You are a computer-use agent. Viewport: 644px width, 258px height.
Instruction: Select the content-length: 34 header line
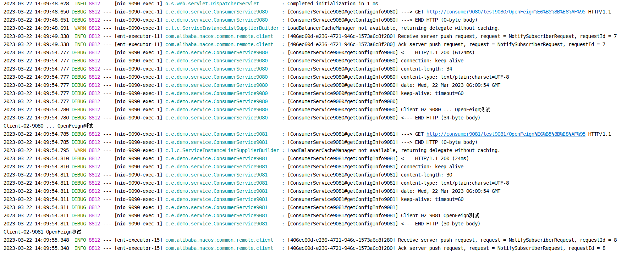point(228,69)
